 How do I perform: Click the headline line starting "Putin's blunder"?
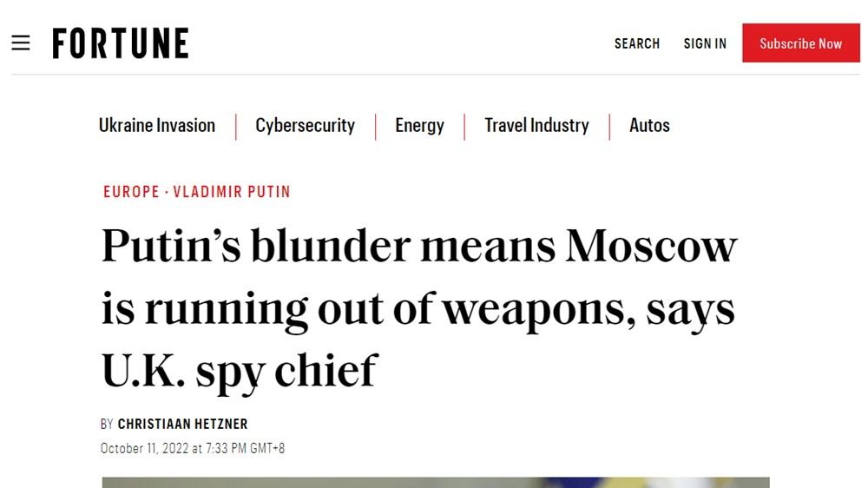click(x=419, y=246)
